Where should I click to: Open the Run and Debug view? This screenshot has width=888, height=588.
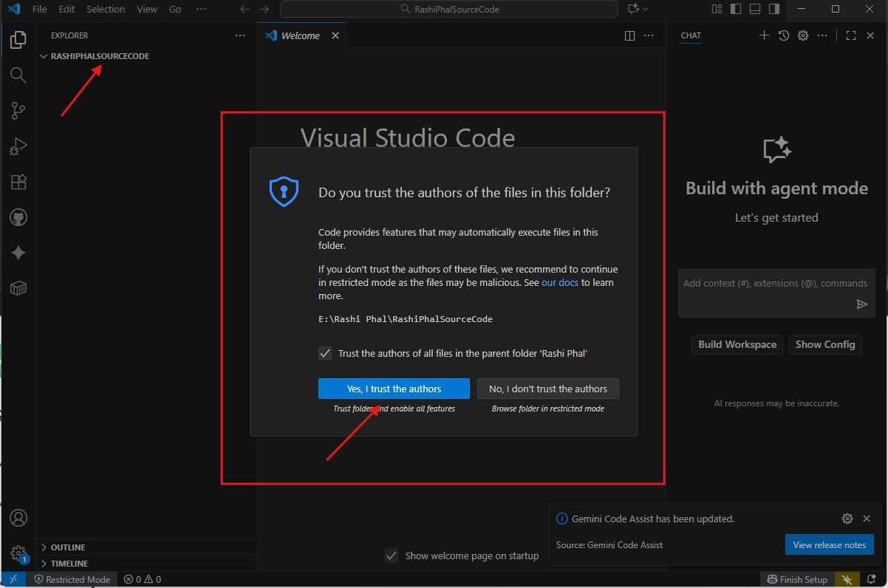click(18, 146)
